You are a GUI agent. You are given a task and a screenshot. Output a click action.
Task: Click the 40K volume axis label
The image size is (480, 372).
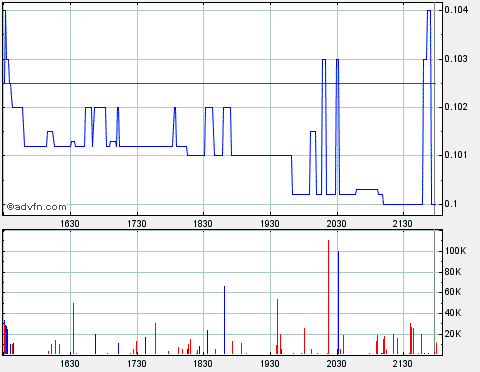tap(453, 313)
